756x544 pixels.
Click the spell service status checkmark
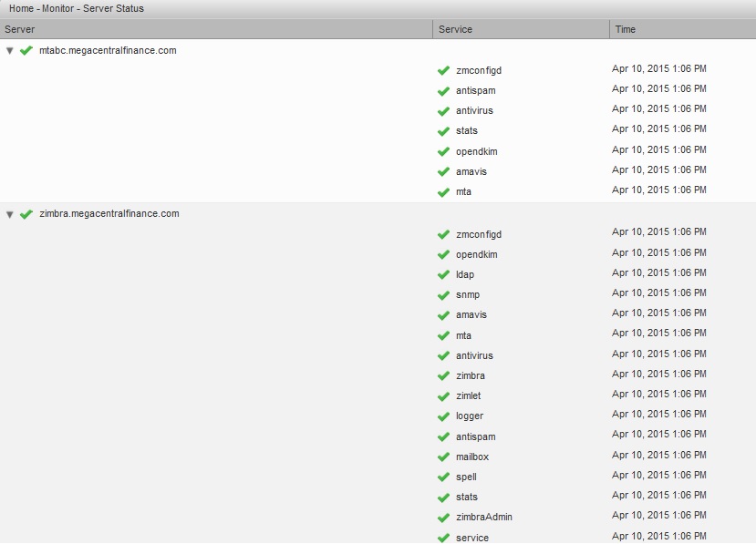point(443,477)
